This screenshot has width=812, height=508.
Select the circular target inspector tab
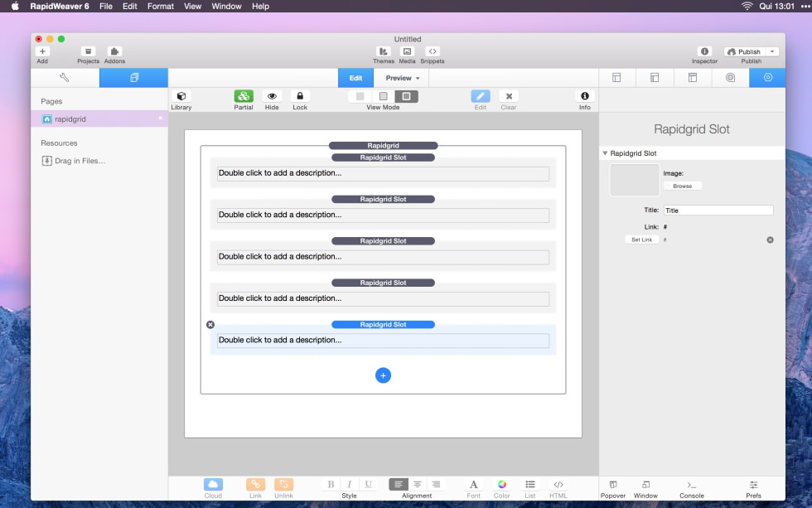point(730,78)
